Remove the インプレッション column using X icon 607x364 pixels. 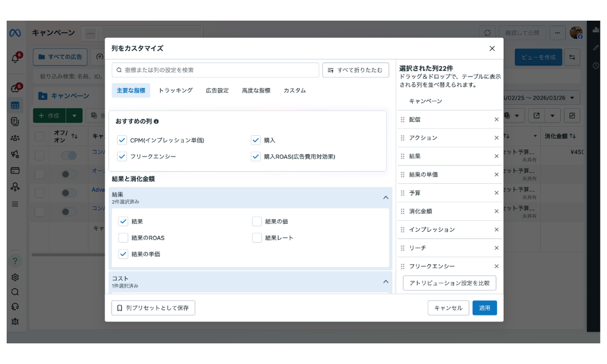[x=496, y=230]
